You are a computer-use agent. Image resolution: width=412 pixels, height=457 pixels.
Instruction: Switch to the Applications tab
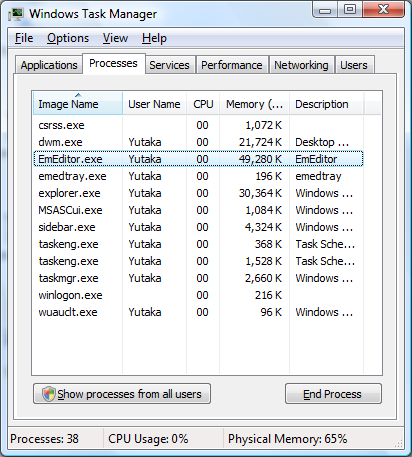point(49,65)
